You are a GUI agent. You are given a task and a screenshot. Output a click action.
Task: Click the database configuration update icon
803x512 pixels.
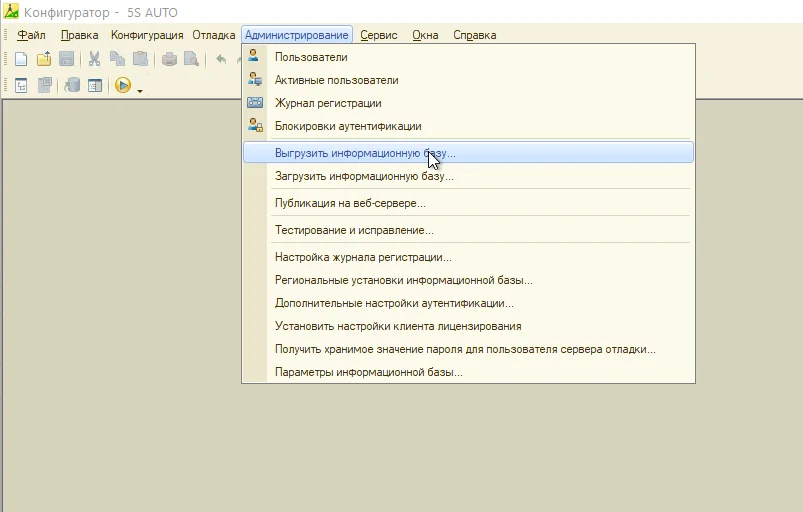(72, 86)
